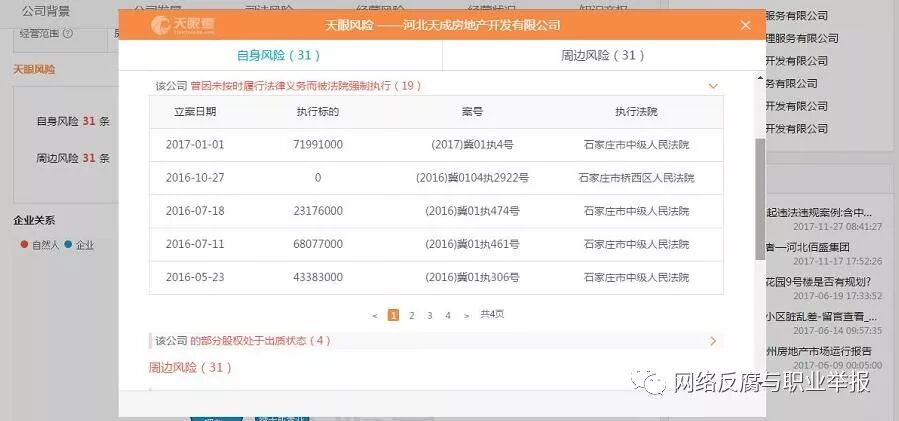
Task: Open news item ending 河北佰盛集团
Action: pos(807,248)
